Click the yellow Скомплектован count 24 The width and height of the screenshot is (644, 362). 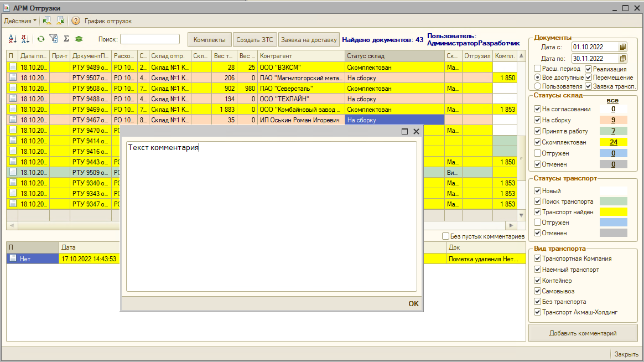point(613,142)
